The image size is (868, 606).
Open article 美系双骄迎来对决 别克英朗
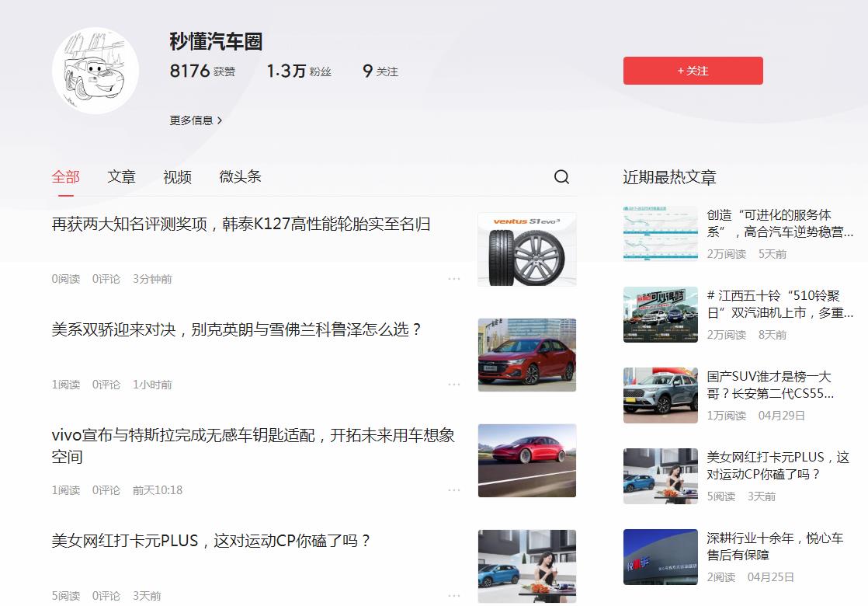click(236, 330)
